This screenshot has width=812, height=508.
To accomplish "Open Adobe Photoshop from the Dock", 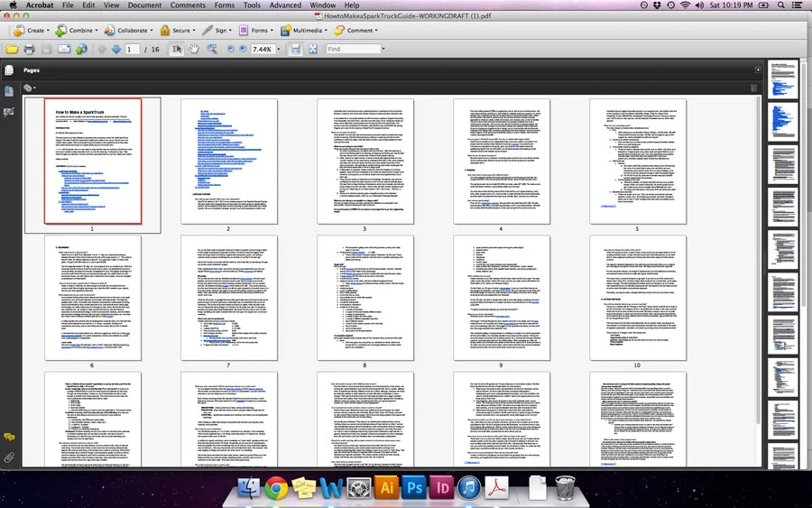I will (414, 488).
